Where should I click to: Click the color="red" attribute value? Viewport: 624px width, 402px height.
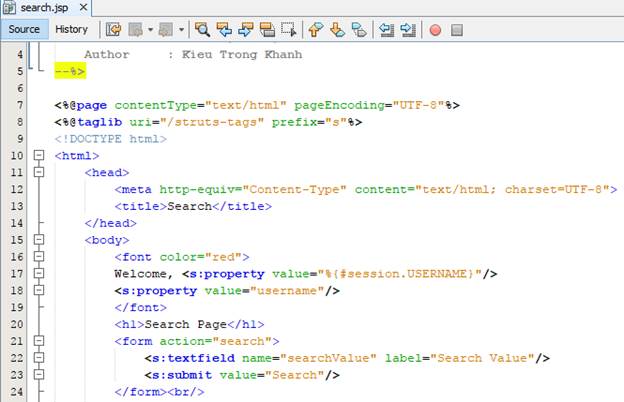pyautogui.click(x=223, y=257)
